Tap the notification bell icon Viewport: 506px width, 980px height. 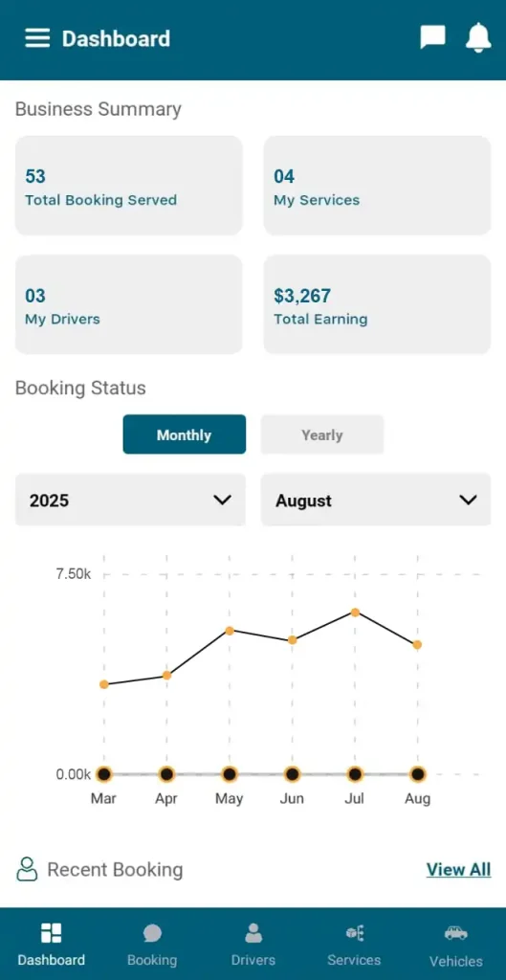[x=478, y=37]
